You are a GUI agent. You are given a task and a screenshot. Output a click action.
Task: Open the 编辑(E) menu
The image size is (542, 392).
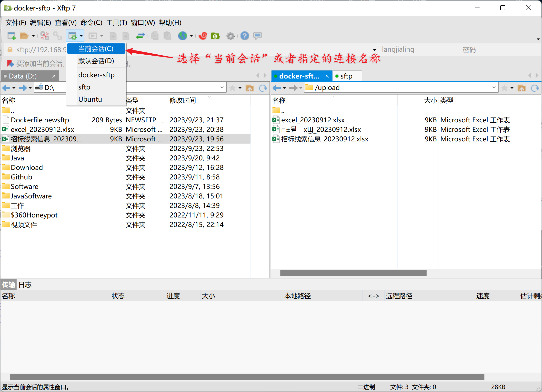tap(40, 23)
